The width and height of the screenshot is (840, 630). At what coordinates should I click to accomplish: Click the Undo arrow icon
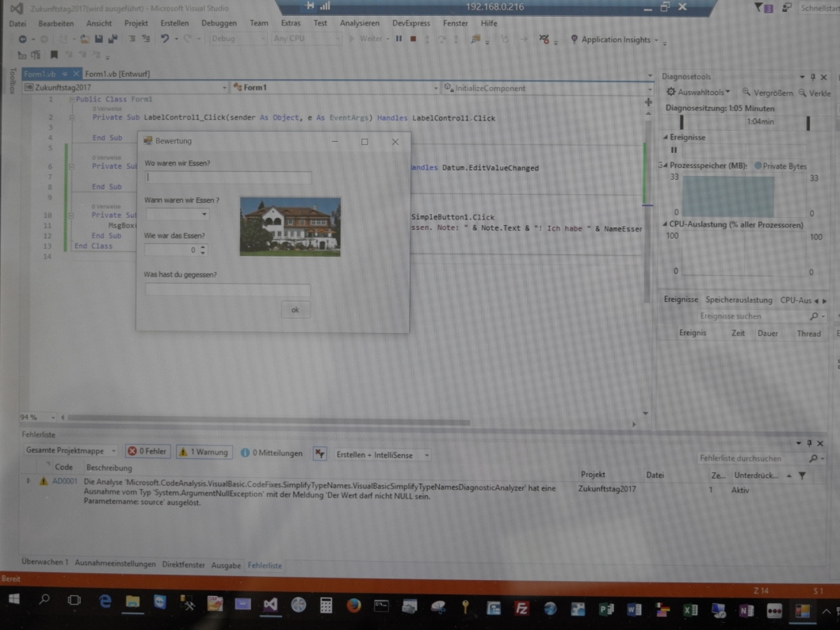point(165,39)
